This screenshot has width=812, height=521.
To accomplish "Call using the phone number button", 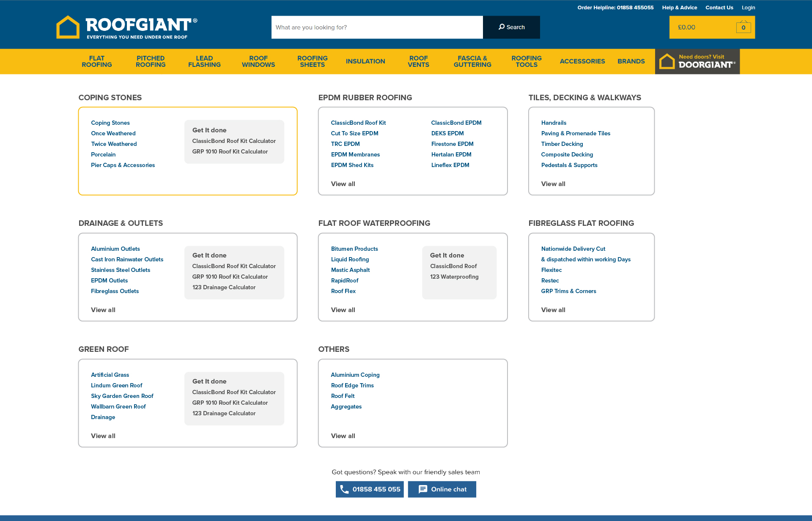I will [370, 489].
